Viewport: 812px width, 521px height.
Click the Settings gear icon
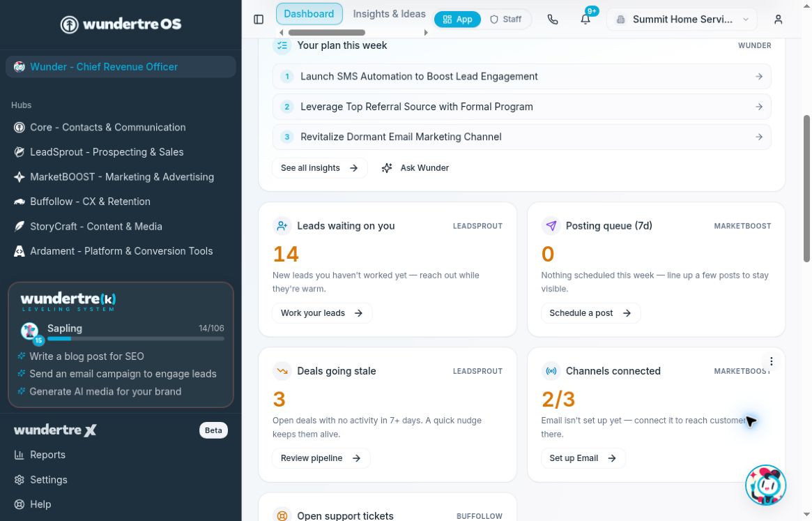pyautogui.click(x=19, y=480)
